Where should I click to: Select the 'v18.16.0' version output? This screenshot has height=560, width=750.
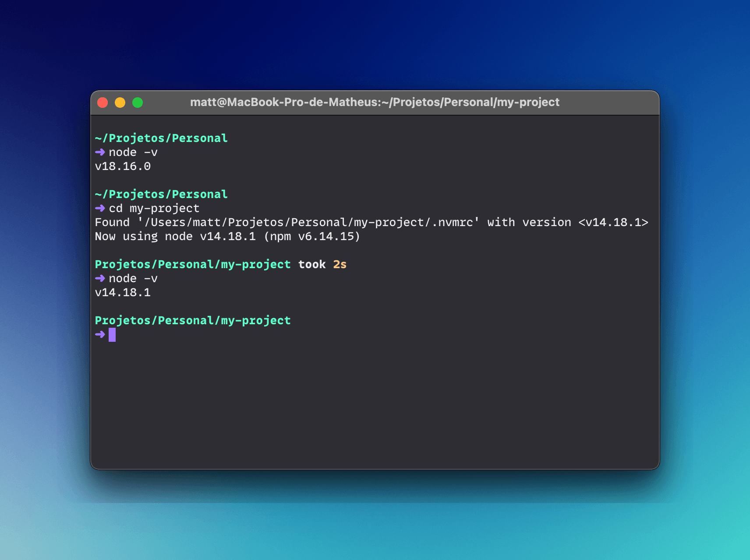[123, 166]
